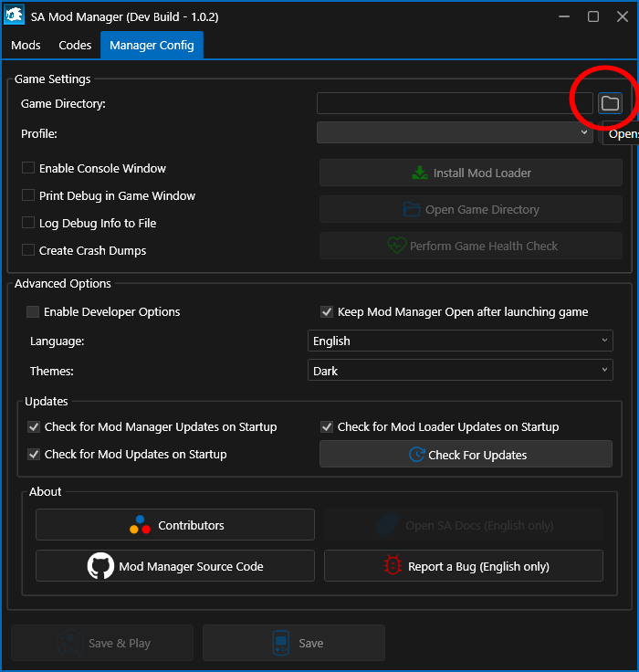Uncheck Check for Mod Updates on Startup
Screen dimensions: 639x672
[x=34, y=454]
